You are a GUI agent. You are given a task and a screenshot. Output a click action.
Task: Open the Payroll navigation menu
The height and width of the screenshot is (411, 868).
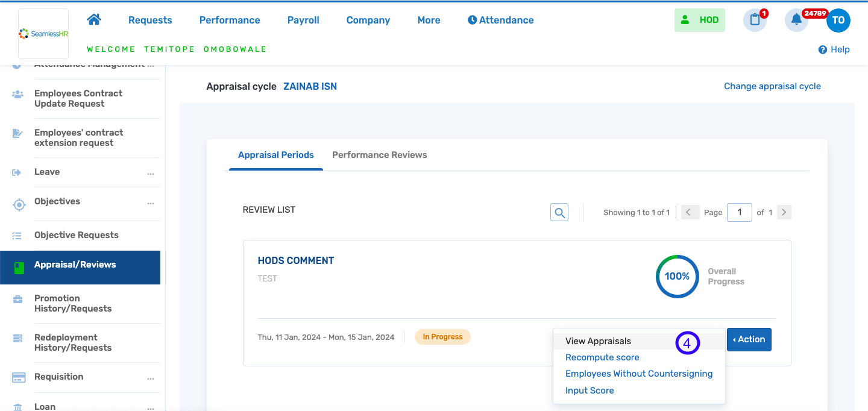[x=303, y=20]
